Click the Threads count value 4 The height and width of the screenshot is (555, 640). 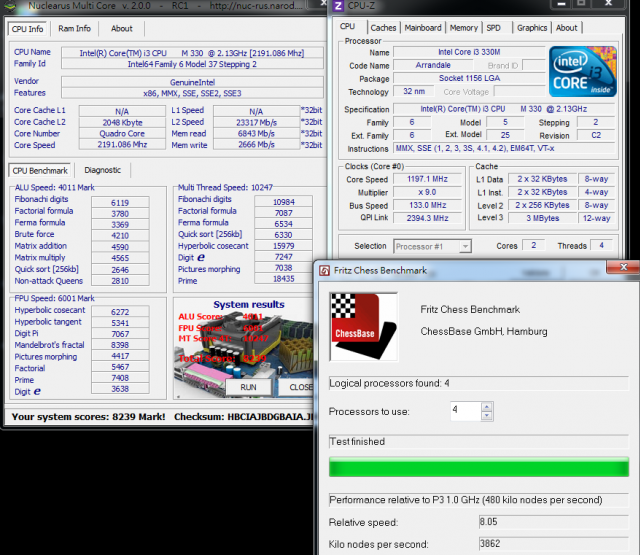tap(601, 245)
